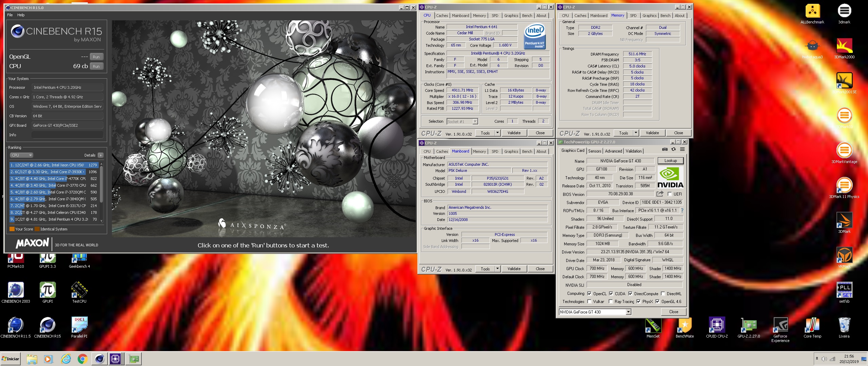Enable the Vulkan checkbox
The image size is (868, 366).
(x=589, y=301)
